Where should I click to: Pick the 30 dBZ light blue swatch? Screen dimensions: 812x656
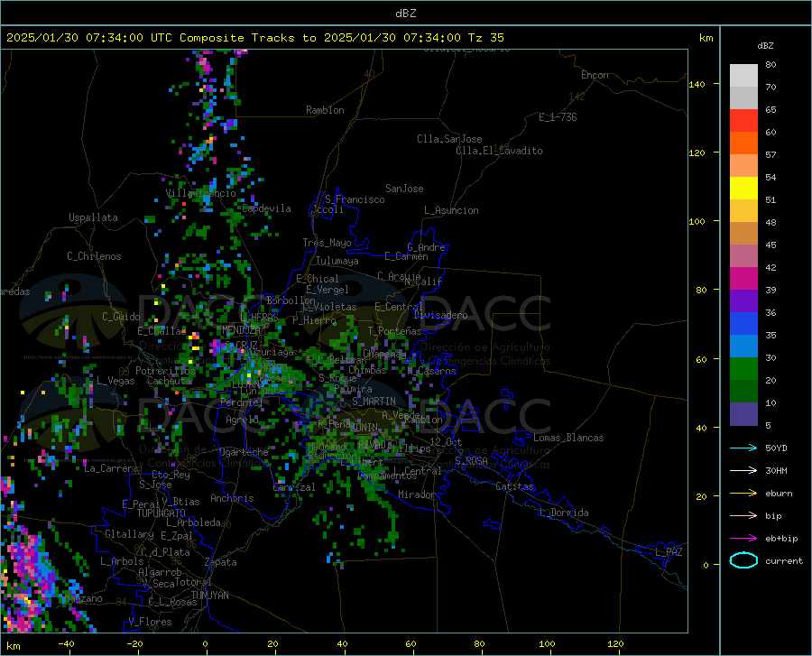[x=743, y=346]
